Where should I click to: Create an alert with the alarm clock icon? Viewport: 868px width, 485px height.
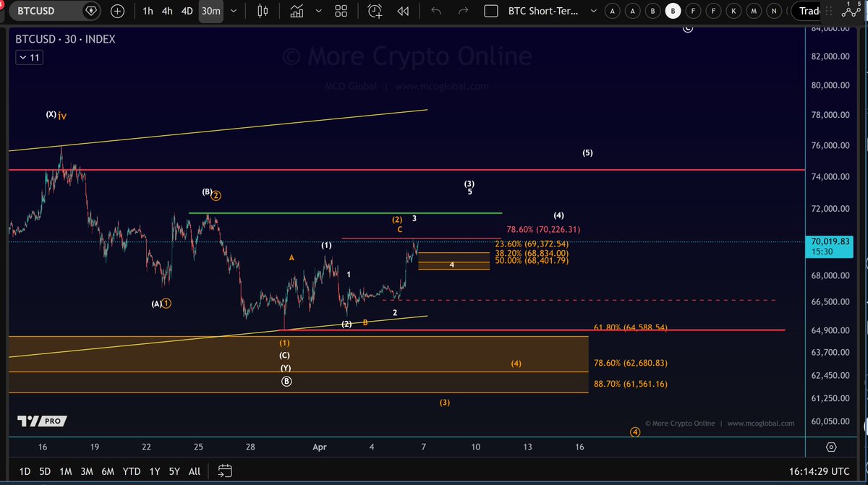coord(375,11)
